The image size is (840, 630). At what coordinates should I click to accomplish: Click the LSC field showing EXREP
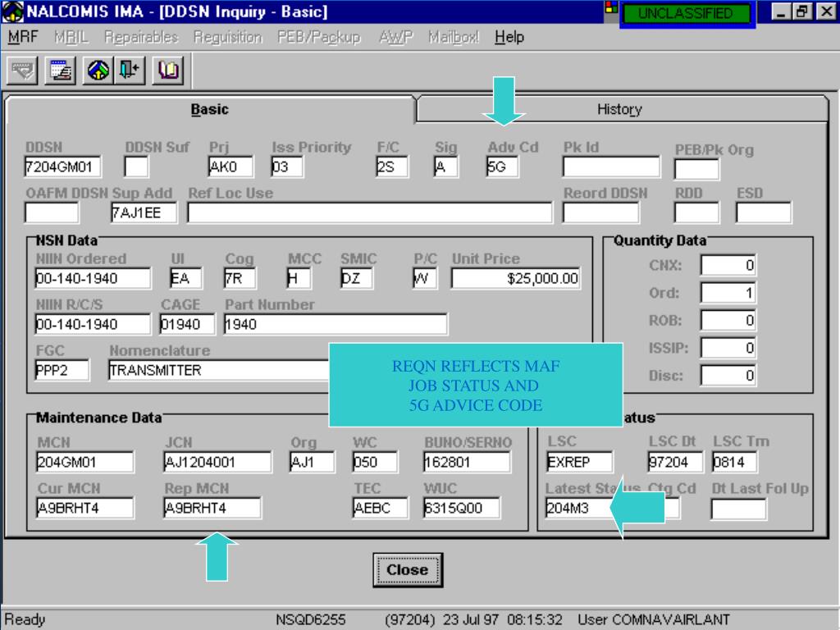[x=579, y=462]
